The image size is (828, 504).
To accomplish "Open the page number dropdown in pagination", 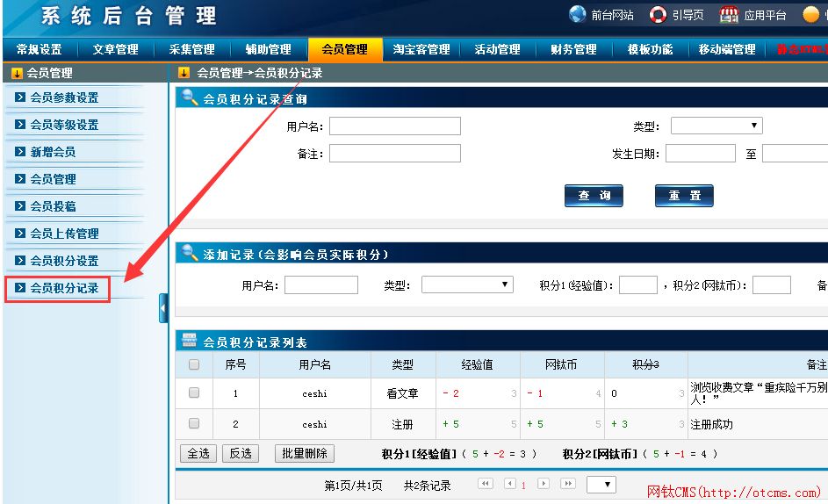I will tap(601, 484).
